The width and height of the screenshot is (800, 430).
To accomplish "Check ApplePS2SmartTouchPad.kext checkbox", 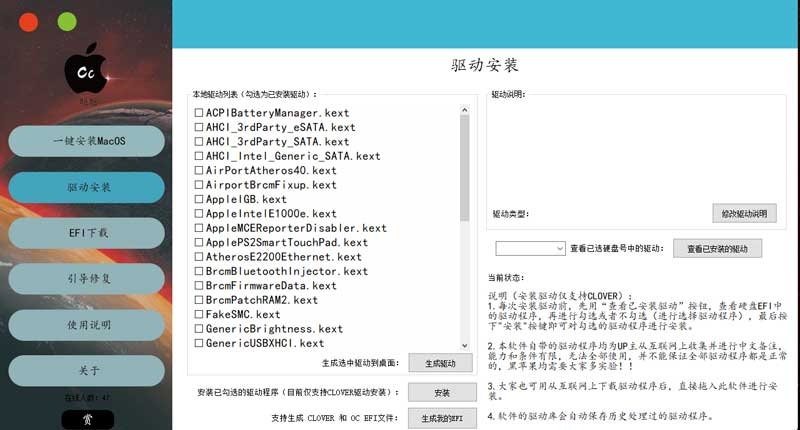I will click(198, 242).
